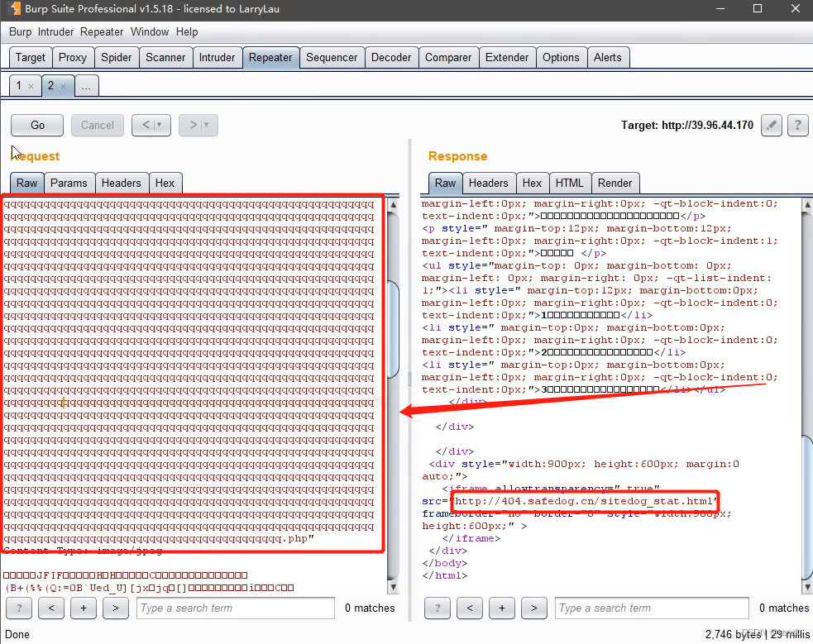The image size is (813, 644).
Task: Close Repeater tab 2 with its x
Action: [63, 86]
